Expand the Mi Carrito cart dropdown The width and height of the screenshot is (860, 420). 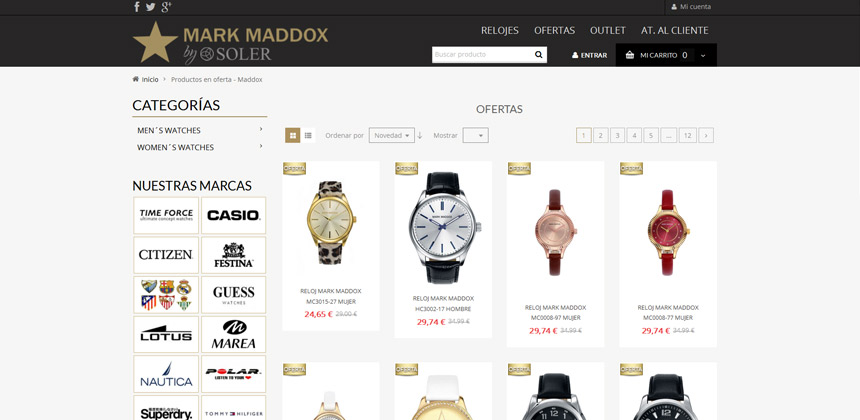coord(666,55)
